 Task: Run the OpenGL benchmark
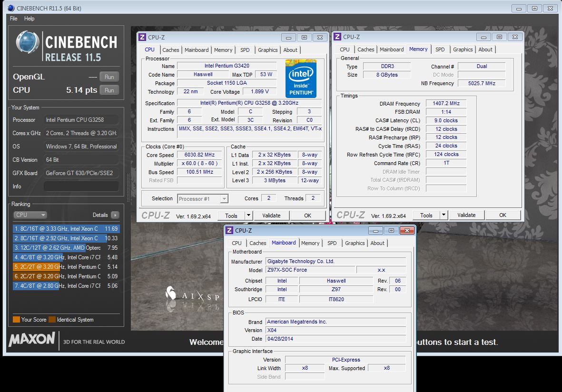[109, 77]
